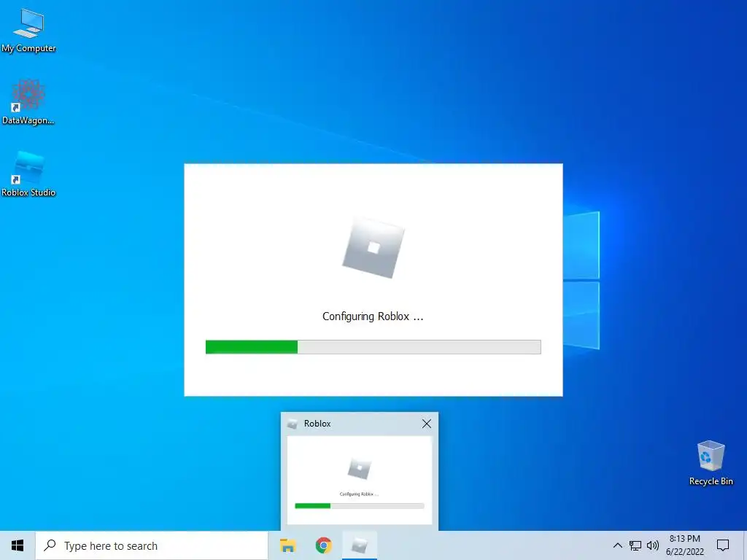The image size is (747, 560).
Task: Click the Show desktop strip on taskbar
Action: tap(745, 545)
